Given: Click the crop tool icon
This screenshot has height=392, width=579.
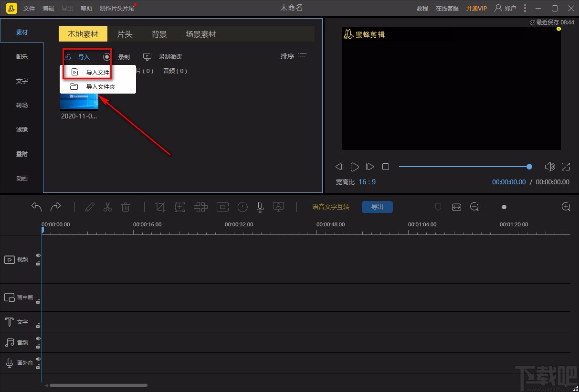Looking at the screenshot, I should [160, 207].
